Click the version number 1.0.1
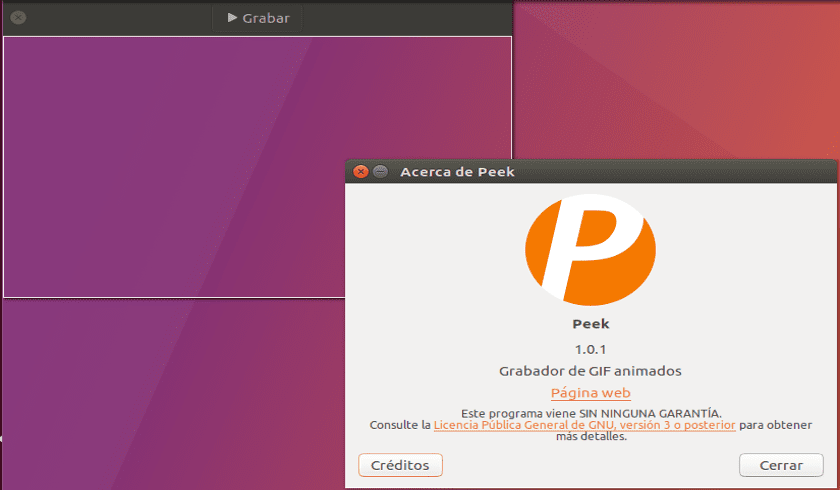 coord(590,349)
